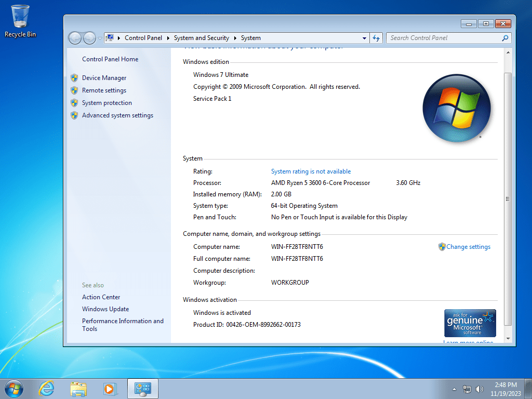This screenshot has width=532, height=399.
Task: Click the shield icon next to Change settings
Action: click(x=442, y=247)
